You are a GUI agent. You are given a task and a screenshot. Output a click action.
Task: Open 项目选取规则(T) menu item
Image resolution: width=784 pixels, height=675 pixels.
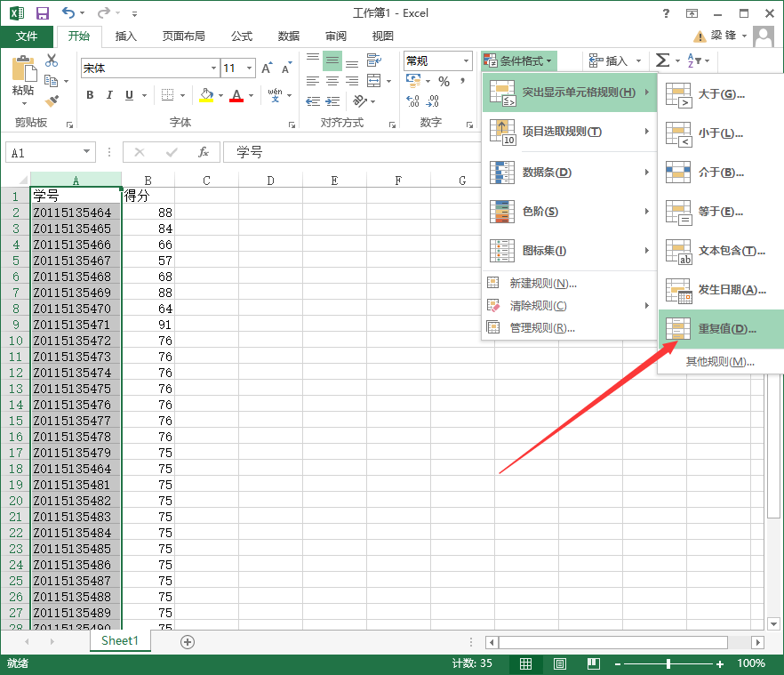569,132
